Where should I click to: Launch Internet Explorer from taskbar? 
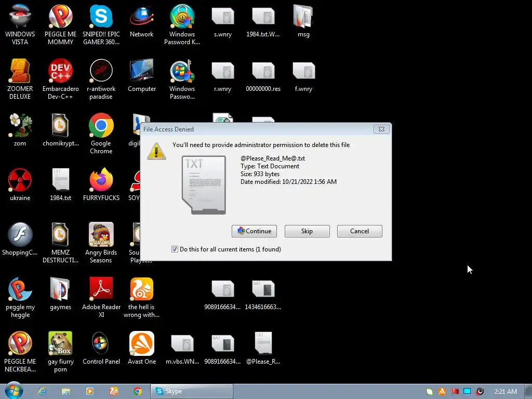(x=42, y=392)
